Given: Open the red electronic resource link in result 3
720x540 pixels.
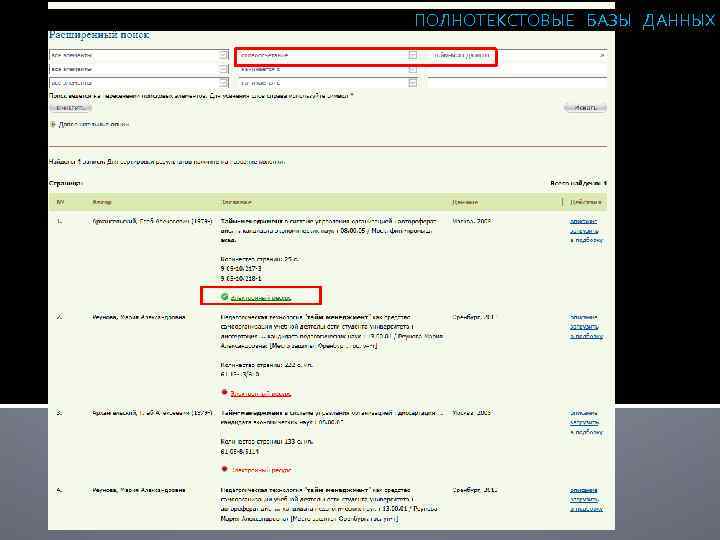Looking at the screenshot, I should coord(261,470).
